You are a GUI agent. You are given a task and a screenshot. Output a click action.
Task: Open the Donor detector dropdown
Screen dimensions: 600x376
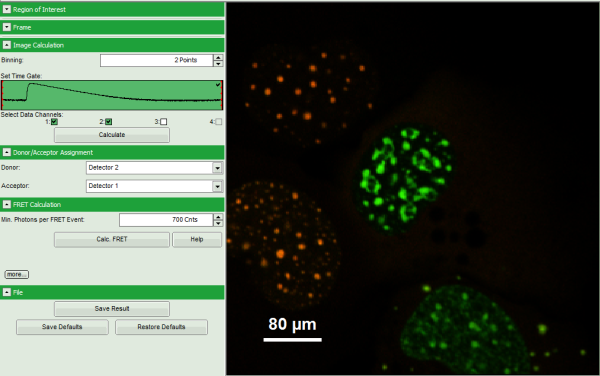coord(217,168)
